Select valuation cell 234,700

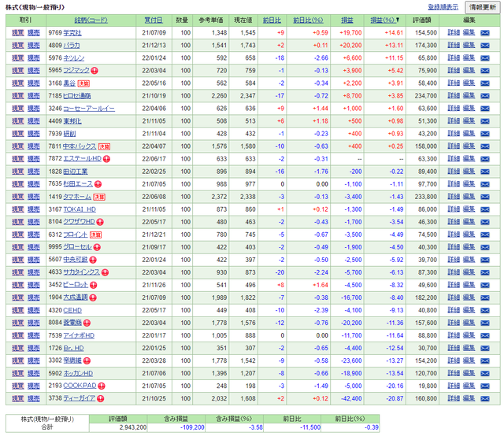(x=425, y=96)
